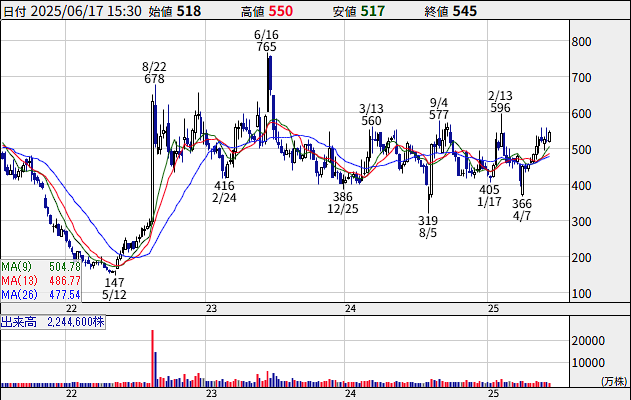Image resolution: width=631 pixels, height=400 pixels.
Task: Click the tall blue candlestick at 765 peak
Action: click(x=270, y=73)
